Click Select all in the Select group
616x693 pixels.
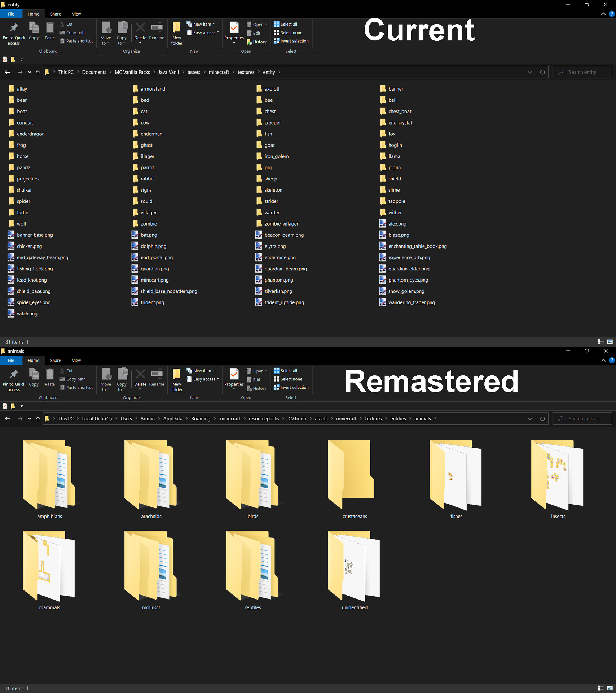(285, 24)
